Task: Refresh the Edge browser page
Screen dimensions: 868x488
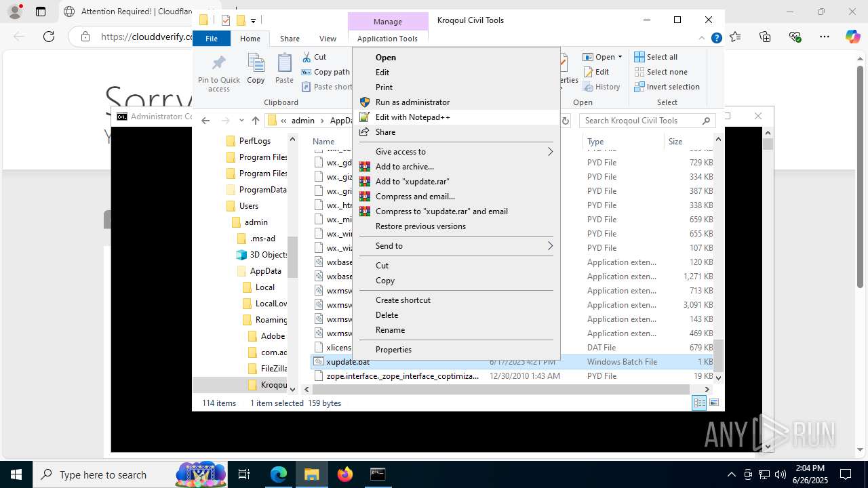Action: point(49,37)
